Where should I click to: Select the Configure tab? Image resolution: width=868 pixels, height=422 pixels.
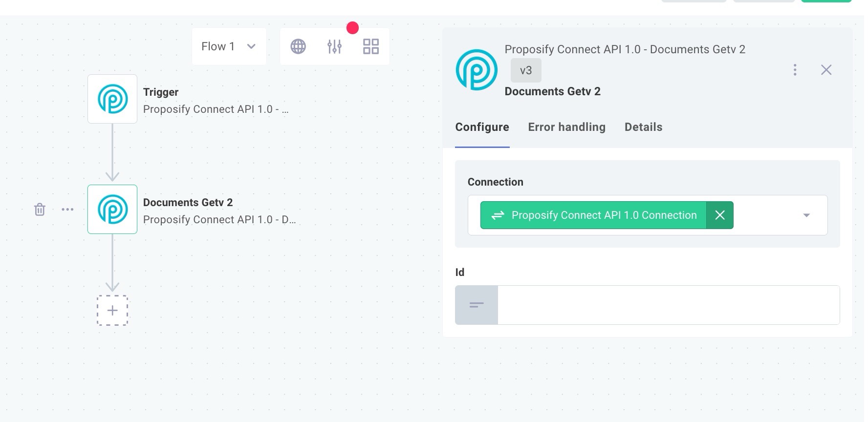(x=482, y=127)
